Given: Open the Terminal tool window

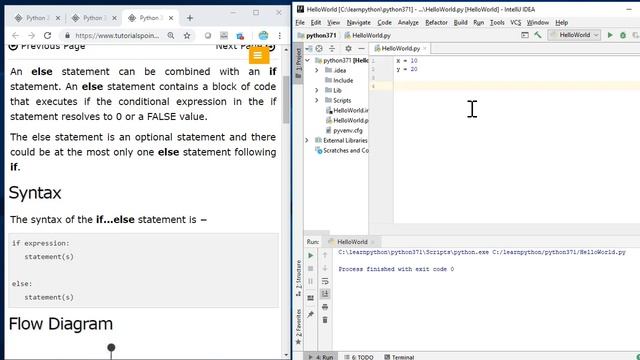Looking at the screenshot, I should (x=399, y=357).
